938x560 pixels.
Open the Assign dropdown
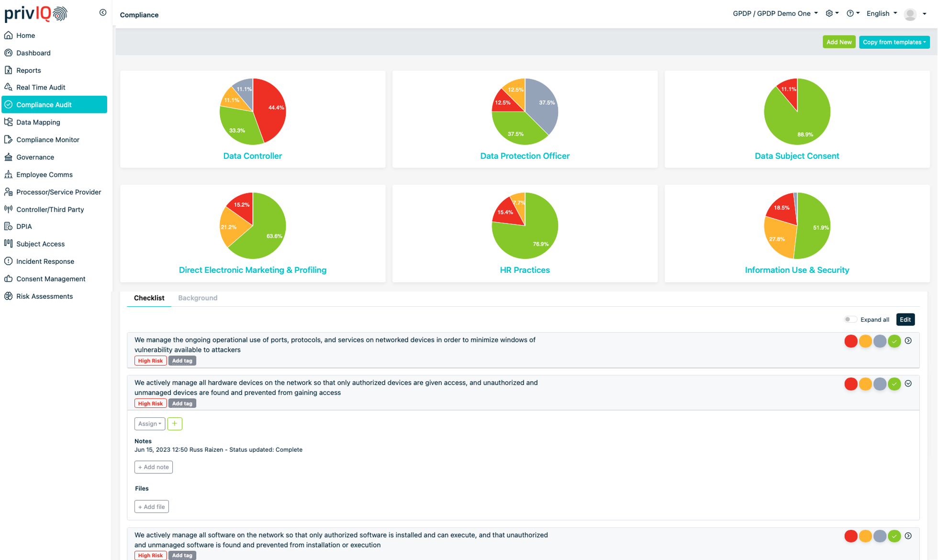click(x=149, y=424)
